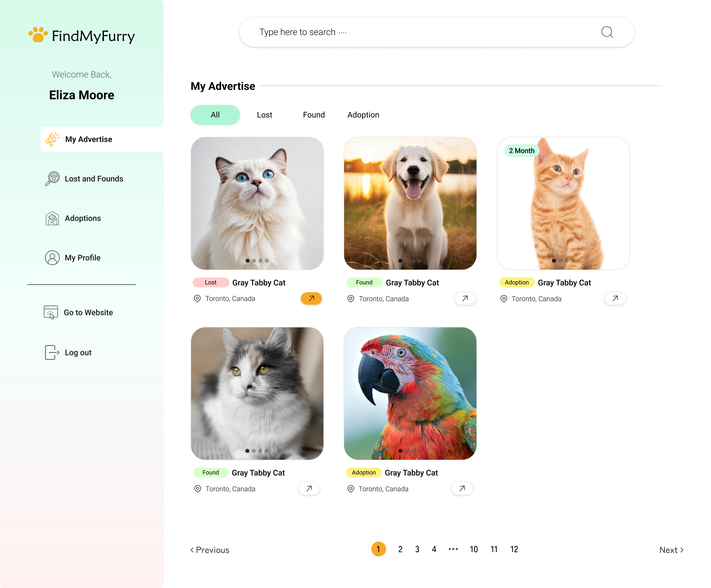Click the second carousel dot on the white cat photo
Viewport: 711px width, 588px height.
(254, 261)
